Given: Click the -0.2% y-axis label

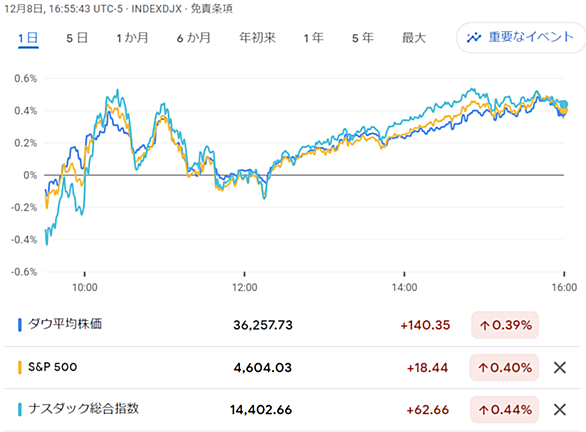Looking at the screenshot, I should (x=24, y=207).
